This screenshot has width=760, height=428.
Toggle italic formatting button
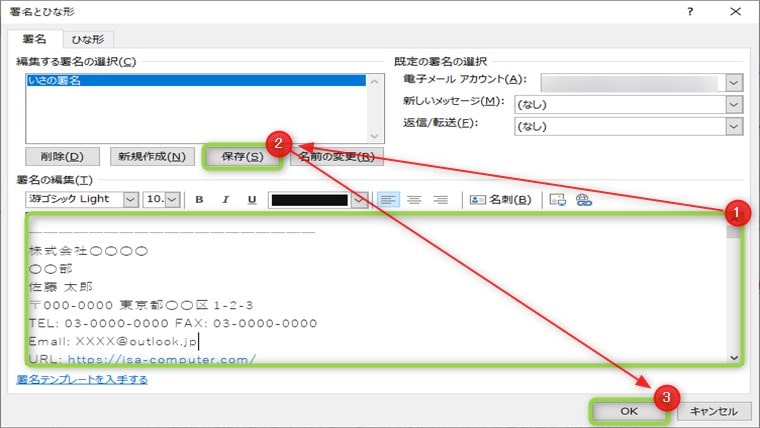click(x=225, y=200)
